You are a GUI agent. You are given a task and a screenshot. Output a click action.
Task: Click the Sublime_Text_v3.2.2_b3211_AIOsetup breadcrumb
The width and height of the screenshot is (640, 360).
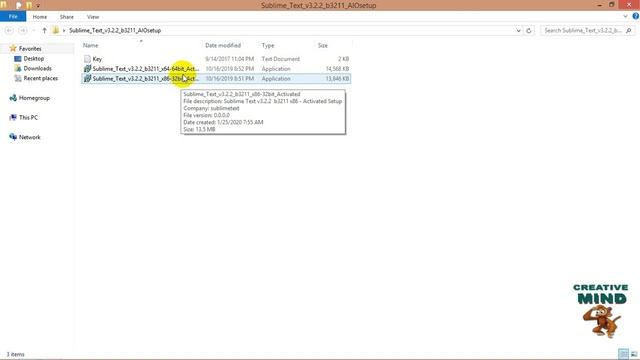pyautogui.click(x=115, y=30)
